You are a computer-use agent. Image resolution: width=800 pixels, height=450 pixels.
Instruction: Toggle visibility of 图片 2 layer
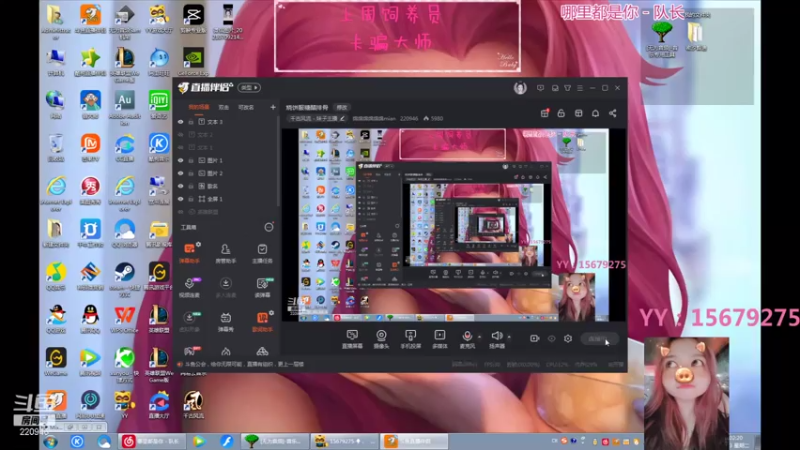181,173
